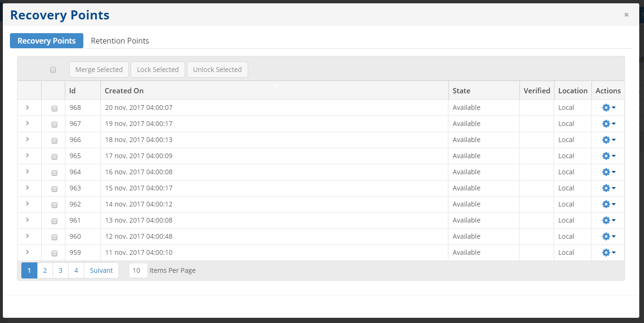Click the Merge Selected button

pyautogui.click(x=99, y=70)
